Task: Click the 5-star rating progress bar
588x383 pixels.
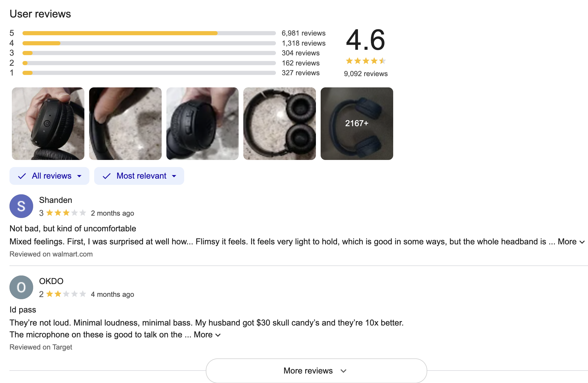Action: click(148, 33)
